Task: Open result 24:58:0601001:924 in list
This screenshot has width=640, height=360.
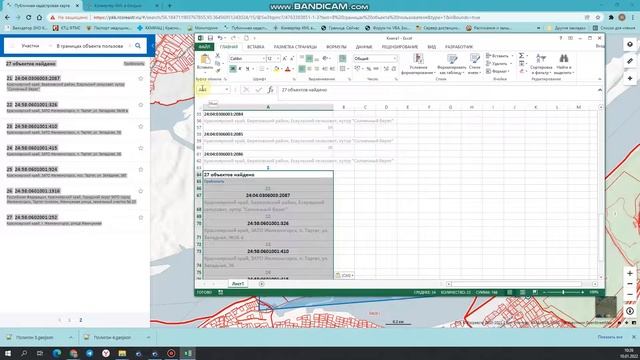Action: click(36, 169)
